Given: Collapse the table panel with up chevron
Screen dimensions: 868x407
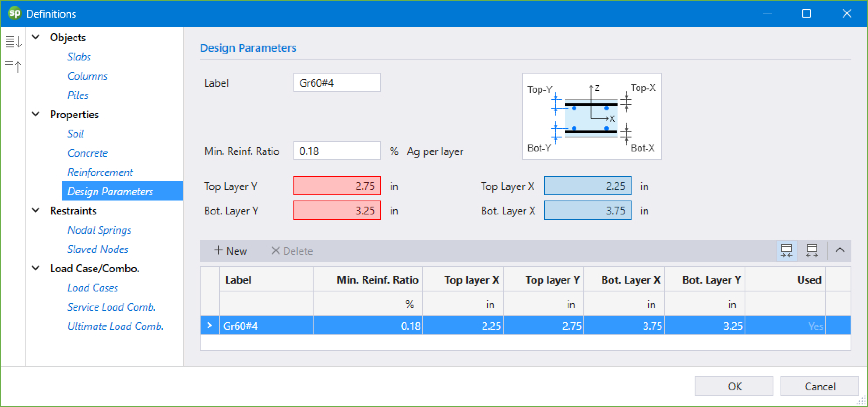Looking at the screenshot, I should (x=840, y=250).
